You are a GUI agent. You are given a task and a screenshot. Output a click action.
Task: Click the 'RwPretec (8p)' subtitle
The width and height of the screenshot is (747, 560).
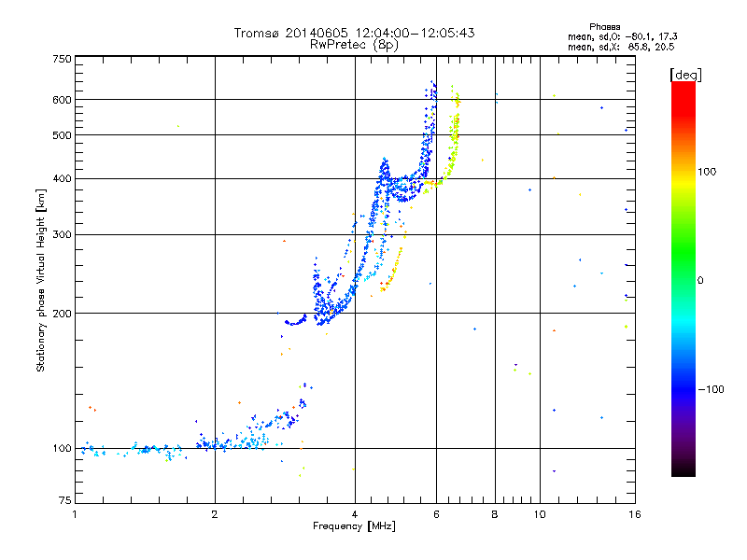(354, 45)
